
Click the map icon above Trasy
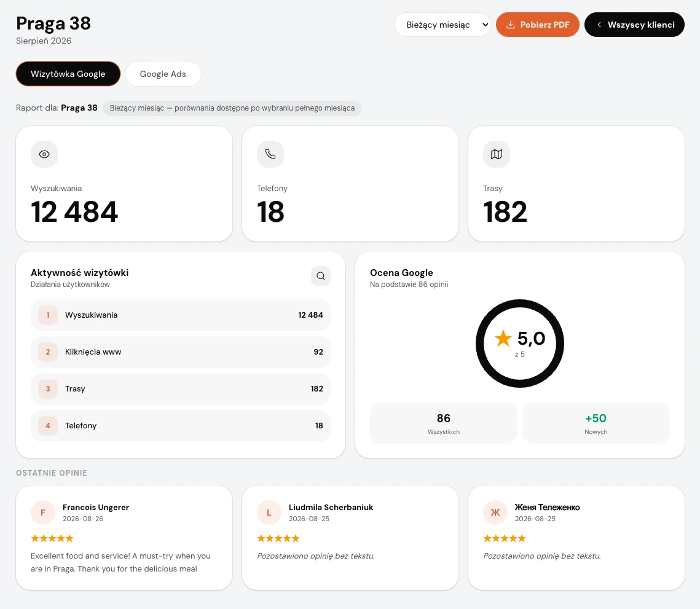click(497, 154)
